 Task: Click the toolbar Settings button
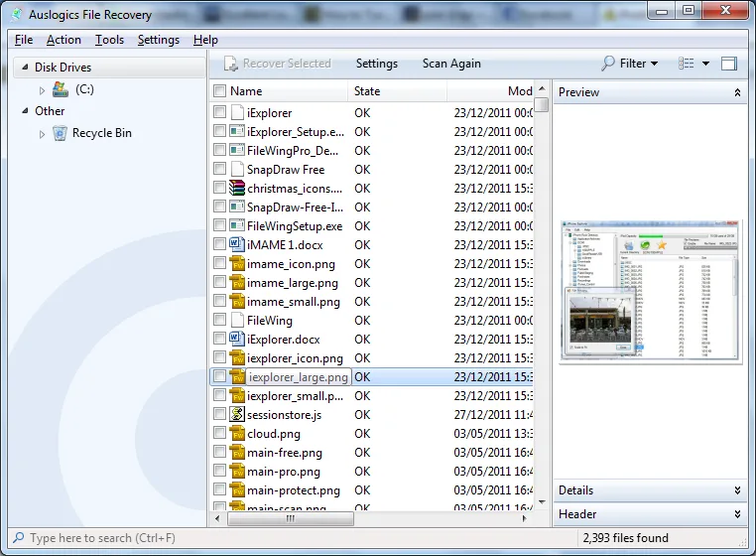click(x=377, y=64)
